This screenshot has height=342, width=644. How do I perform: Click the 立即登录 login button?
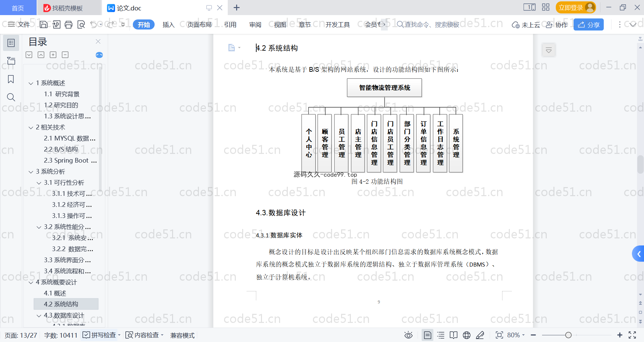[x=575, y=7]
